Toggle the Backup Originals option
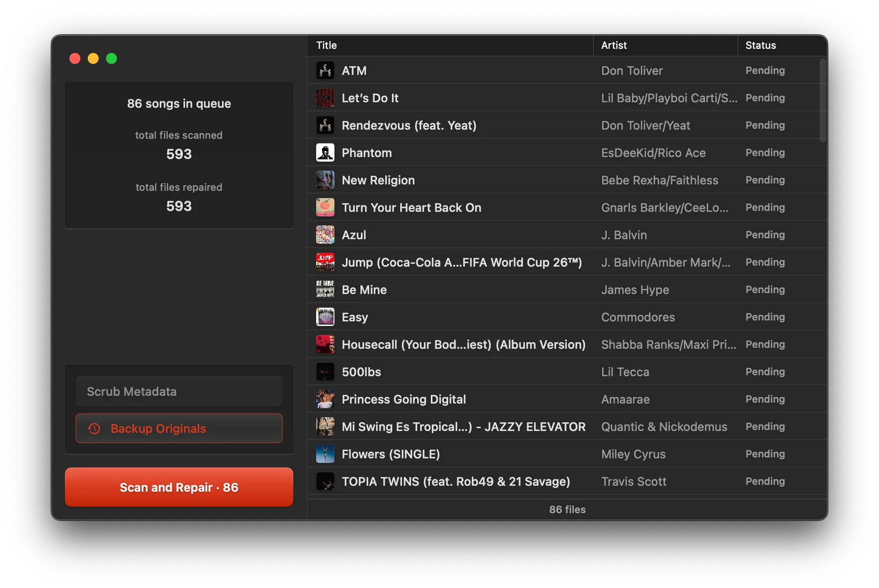This screenshot has width=879, height=588. click(x=179, y=428)
